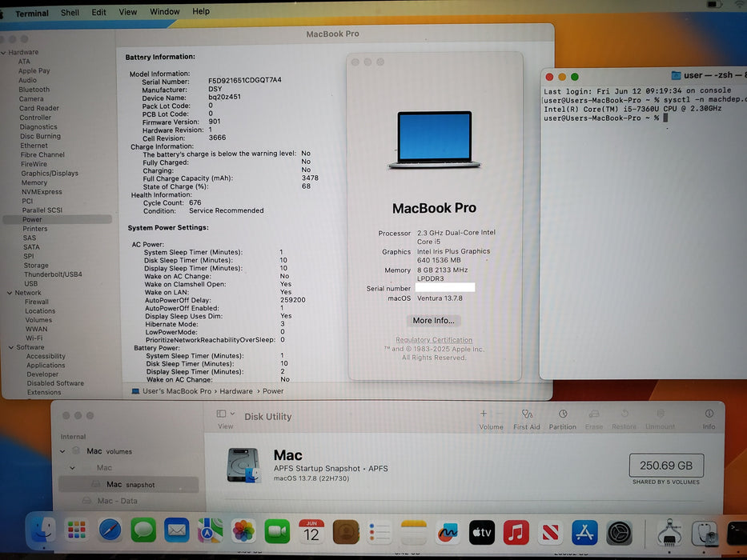Open Launchpad in the Dock
This screenshot has width=747, height=560.
click(76, 530)
